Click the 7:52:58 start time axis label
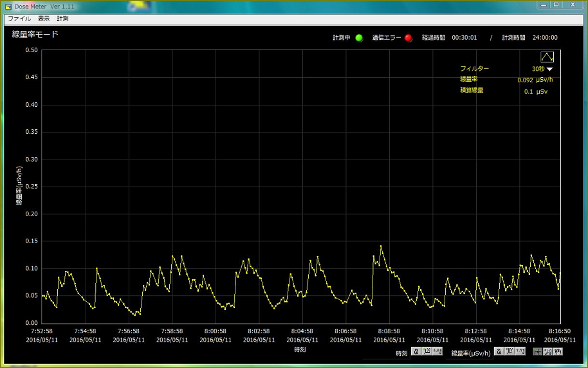 [x=42, y=331]
